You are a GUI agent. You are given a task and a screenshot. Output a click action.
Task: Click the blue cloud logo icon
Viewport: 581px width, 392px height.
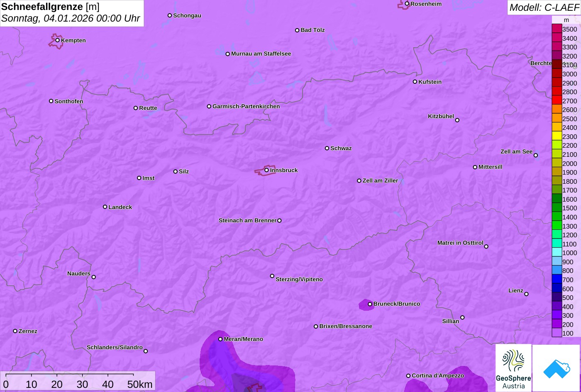[x=556, y=368]
